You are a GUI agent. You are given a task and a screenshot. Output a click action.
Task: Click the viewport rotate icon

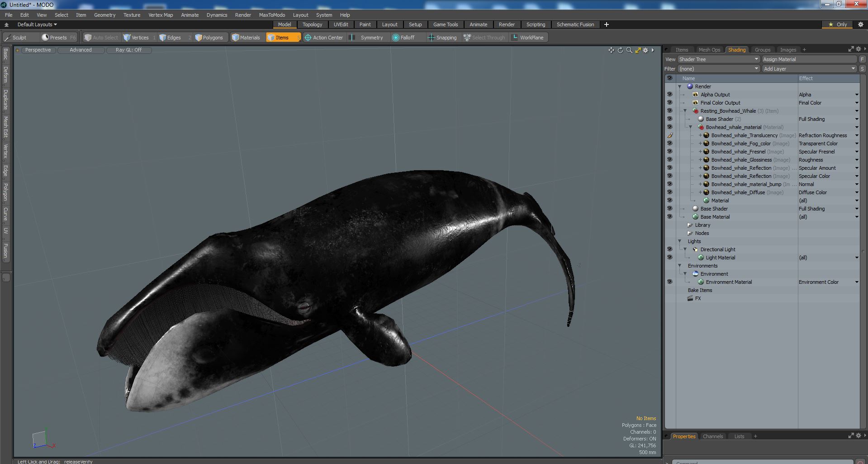[620, 50]
